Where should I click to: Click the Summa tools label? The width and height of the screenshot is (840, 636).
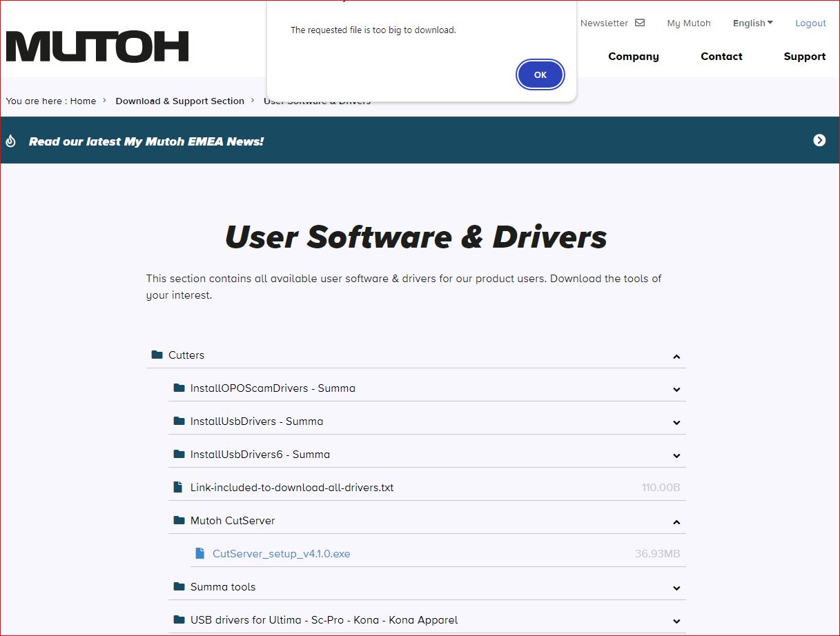(x=223, y=586)
